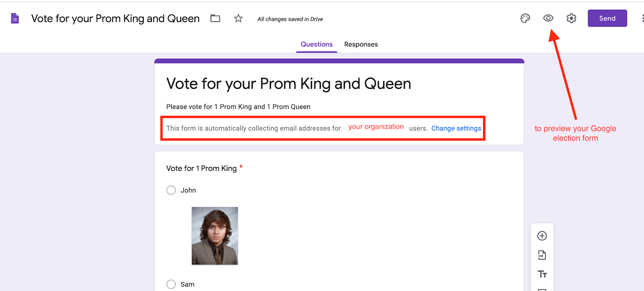Click John's photo thumbnail
This screenshot has width=644, height=291.
[x=215, y=236]
